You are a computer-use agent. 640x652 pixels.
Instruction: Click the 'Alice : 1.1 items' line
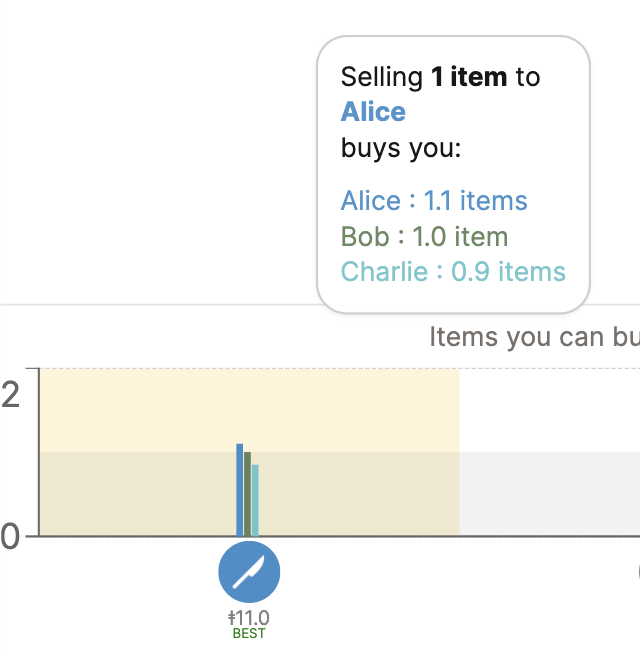[x=434, y=201]
